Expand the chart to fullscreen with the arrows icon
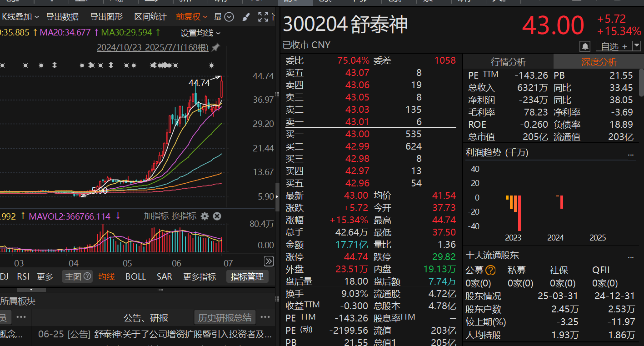The width and height of the screenshot is (644, 346). (x=263, y=17)
